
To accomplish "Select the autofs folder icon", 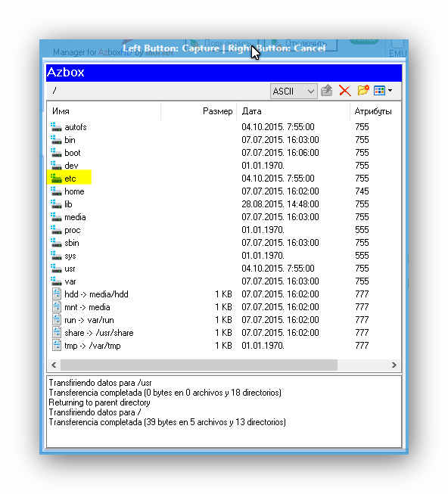I will click(x=56, y=126).
